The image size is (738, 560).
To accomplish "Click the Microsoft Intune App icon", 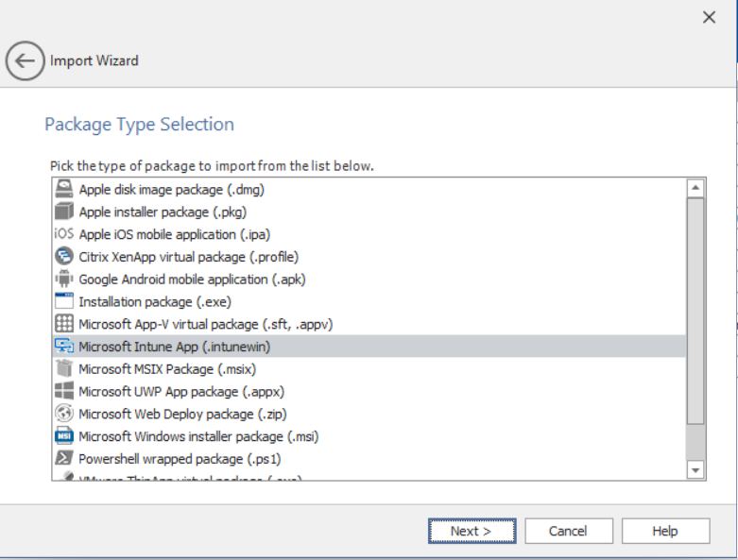I will click(64, 346).
